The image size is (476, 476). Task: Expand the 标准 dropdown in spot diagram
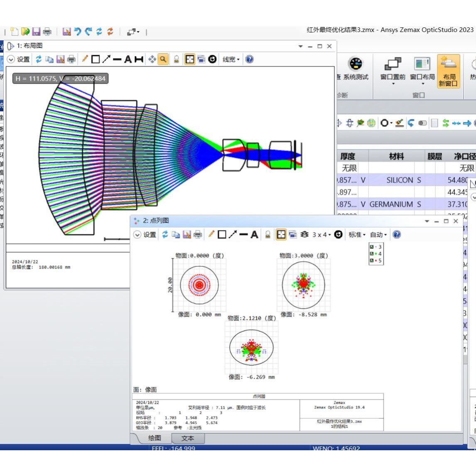pyautogui.click(x=357, y=235)
